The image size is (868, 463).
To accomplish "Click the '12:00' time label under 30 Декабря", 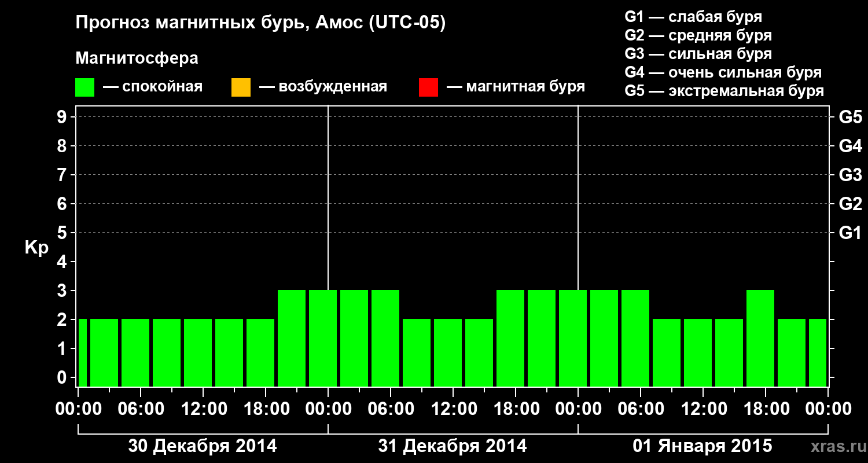I will [x=203, y=409].
